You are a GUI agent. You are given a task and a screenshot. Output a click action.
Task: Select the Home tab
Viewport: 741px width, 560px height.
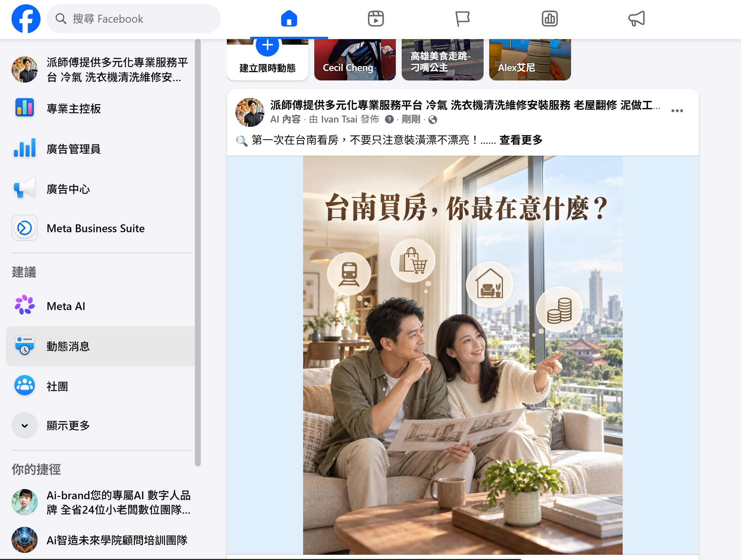coord(289,19)
